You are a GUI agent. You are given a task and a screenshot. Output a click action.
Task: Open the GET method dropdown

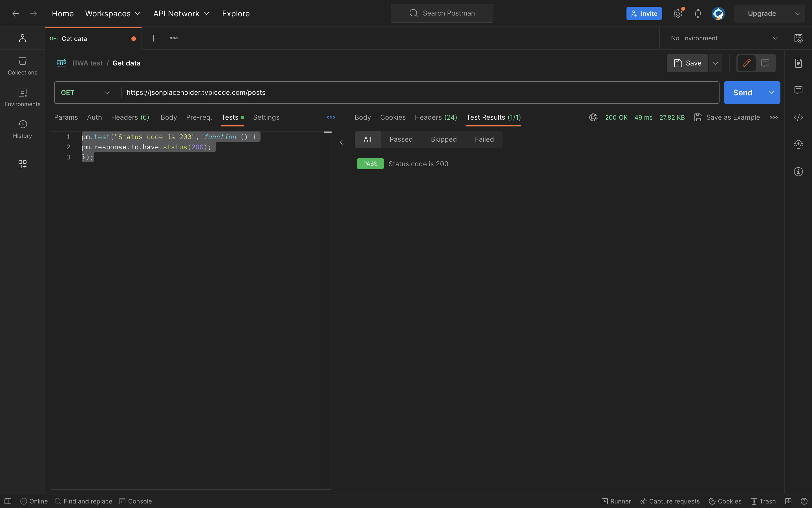tap(85, 93)
